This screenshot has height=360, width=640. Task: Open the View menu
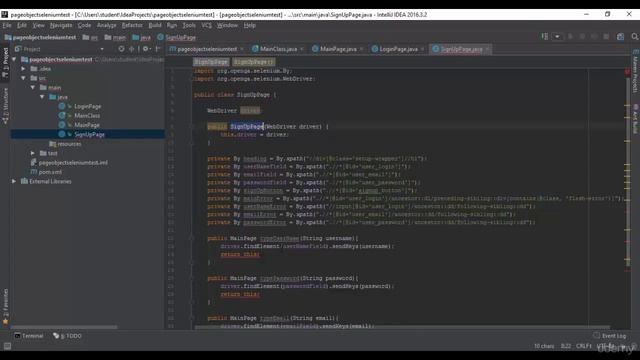pos(38,25)
